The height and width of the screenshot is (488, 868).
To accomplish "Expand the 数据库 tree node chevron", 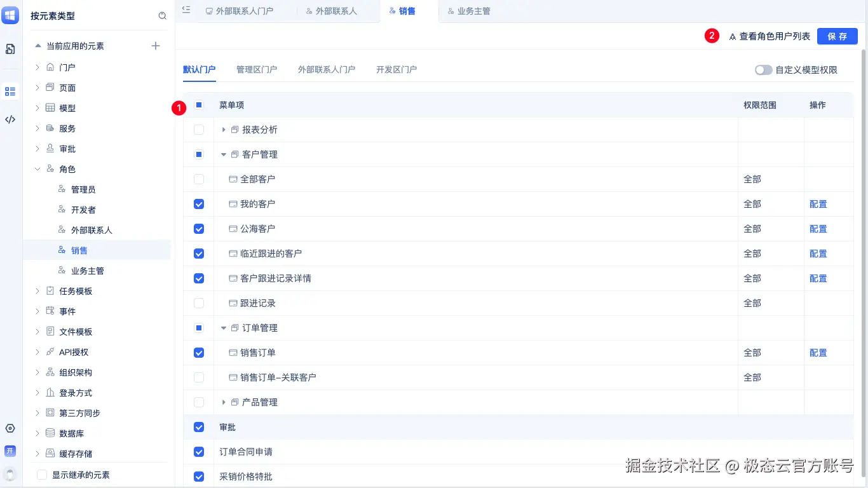I will tap(37, 433).
